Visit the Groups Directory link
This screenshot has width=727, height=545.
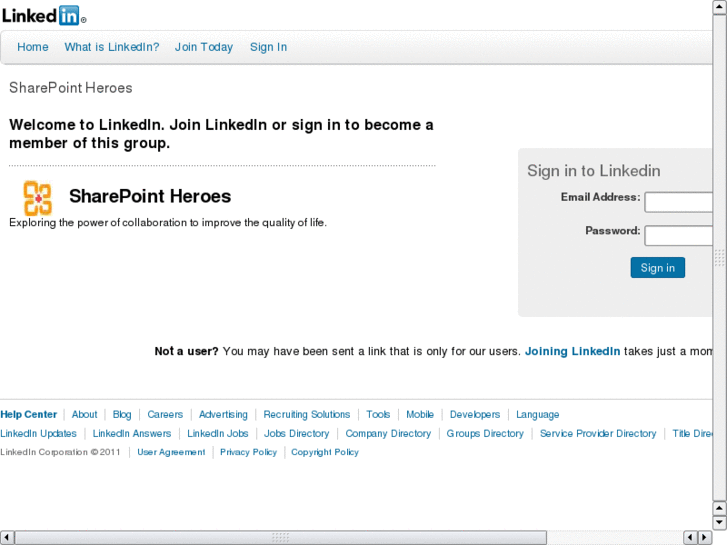[485, 433]
